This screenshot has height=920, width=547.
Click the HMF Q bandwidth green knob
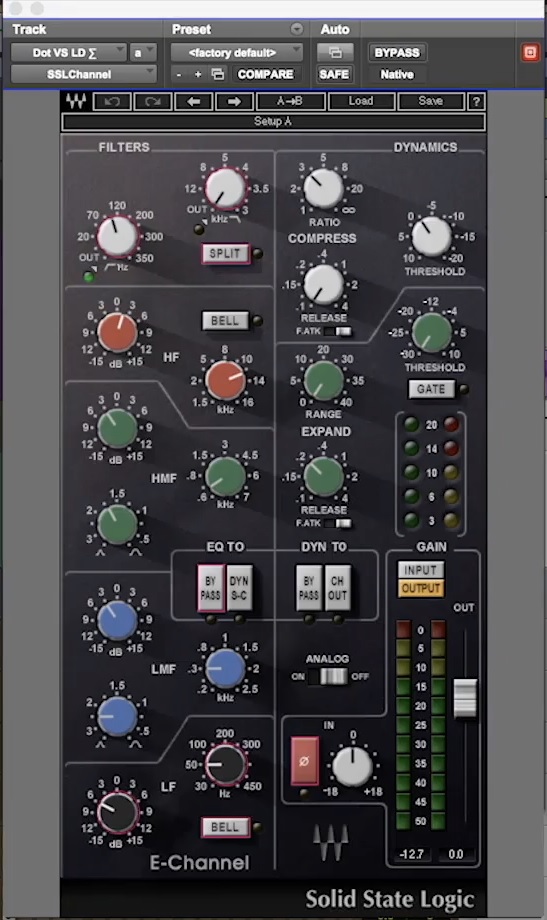point(117,524)
